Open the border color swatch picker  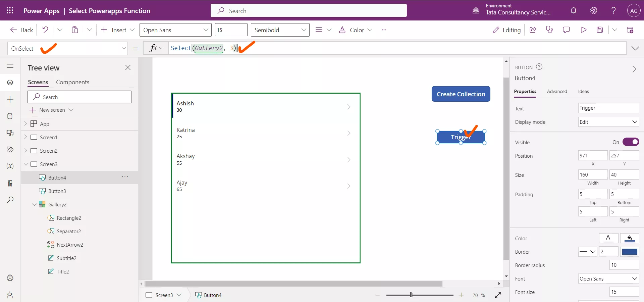630,252
